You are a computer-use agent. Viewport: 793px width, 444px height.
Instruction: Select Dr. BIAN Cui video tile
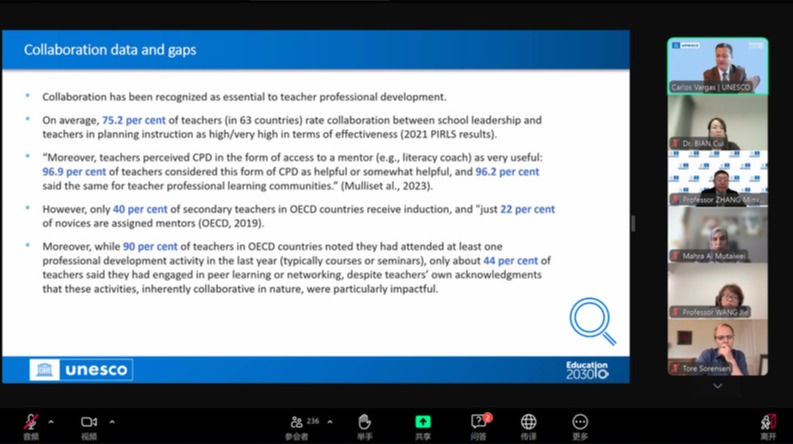pyautogui.click(x=718, y=123)
